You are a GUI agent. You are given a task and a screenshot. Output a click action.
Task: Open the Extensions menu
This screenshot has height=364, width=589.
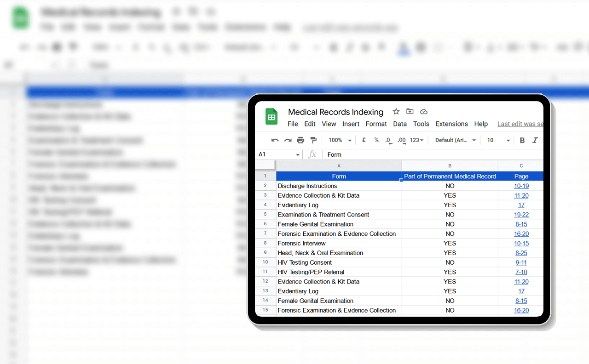(x=451, y=124)
